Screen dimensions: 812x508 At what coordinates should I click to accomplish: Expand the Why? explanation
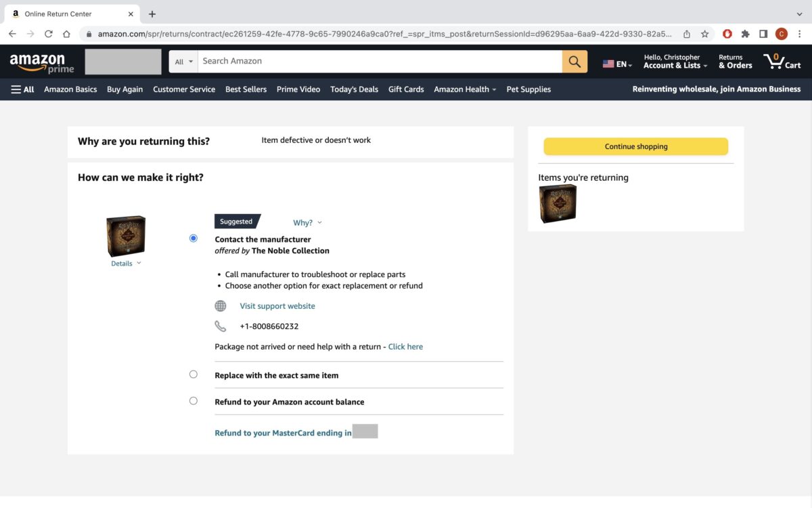308,223
